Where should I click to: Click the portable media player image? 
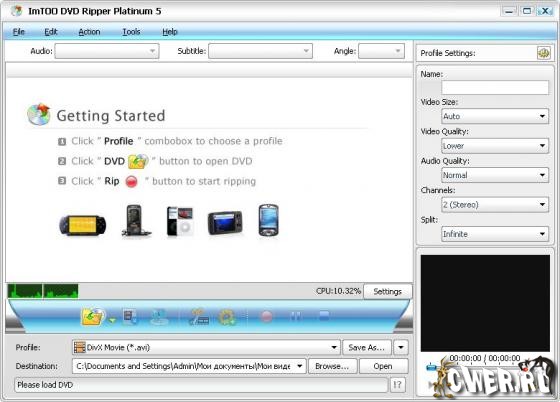[225, 223]
